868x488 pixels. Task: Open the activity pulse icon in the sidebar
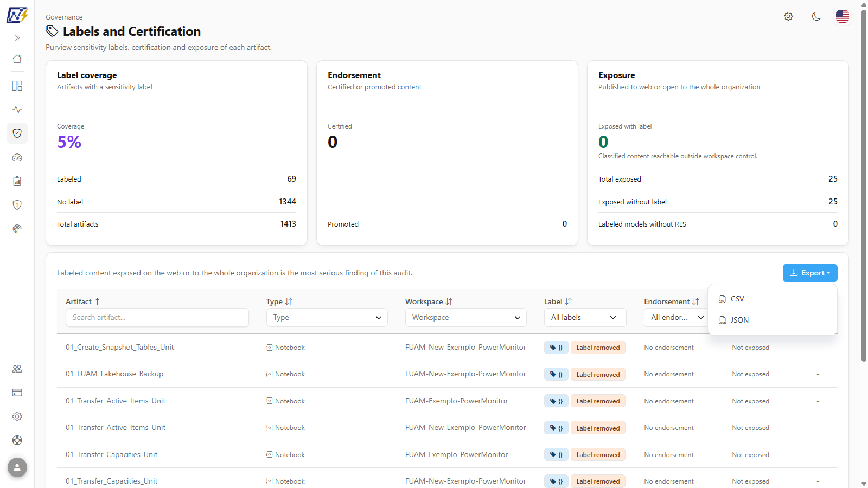tap(17, 110)
